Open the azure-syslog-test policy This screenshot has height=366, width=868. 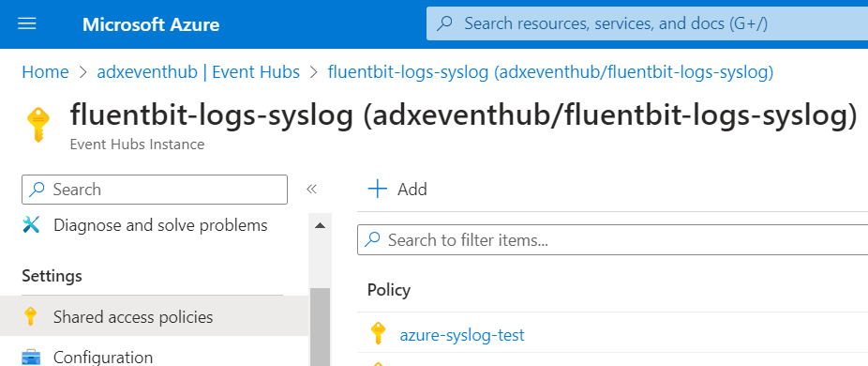(462, 335)
